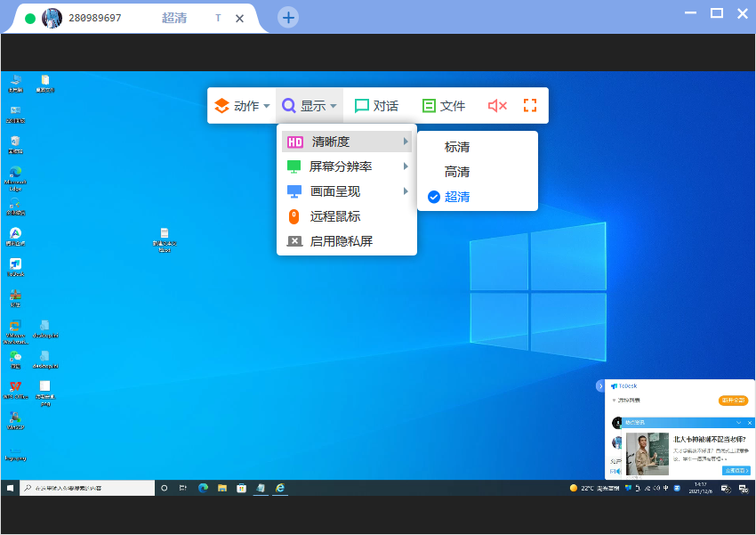Click the blue monitor display icon

point(294,191)
